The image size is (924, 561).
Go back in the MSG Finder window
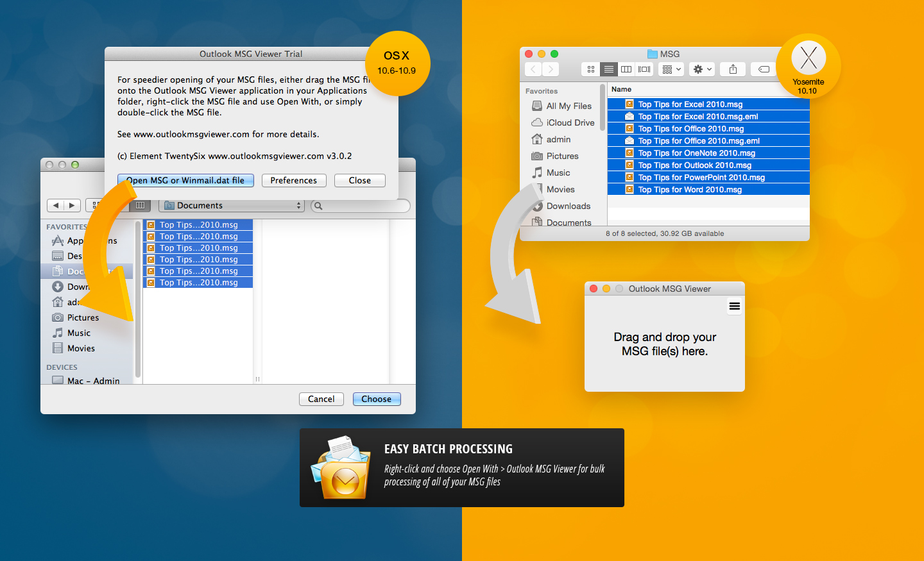(533, 69)
